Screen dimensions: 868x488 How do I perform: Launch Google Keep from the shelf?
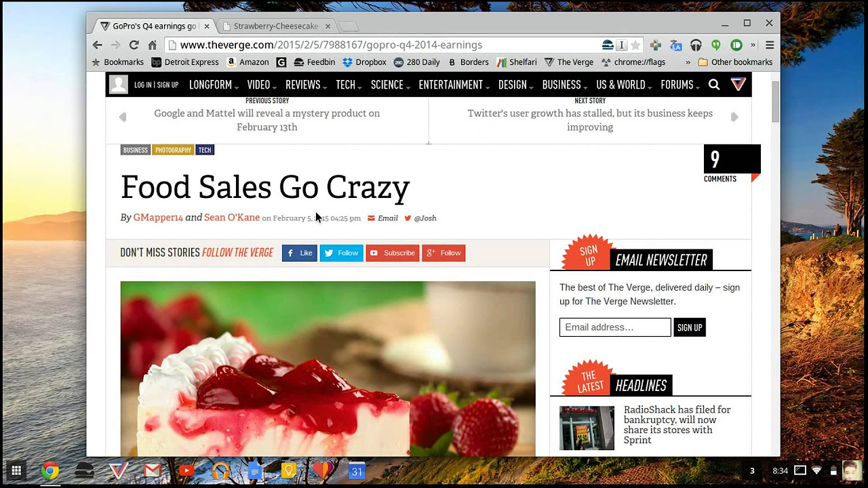click(289, 470)
